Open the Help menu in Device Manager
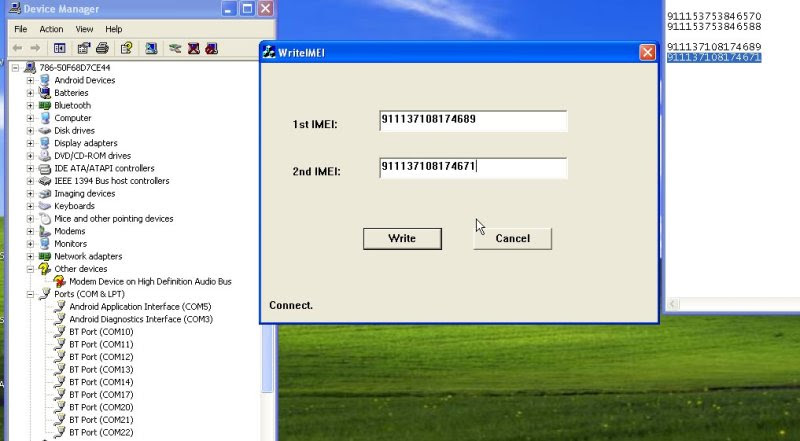800x441 pixels. (114, 29)
